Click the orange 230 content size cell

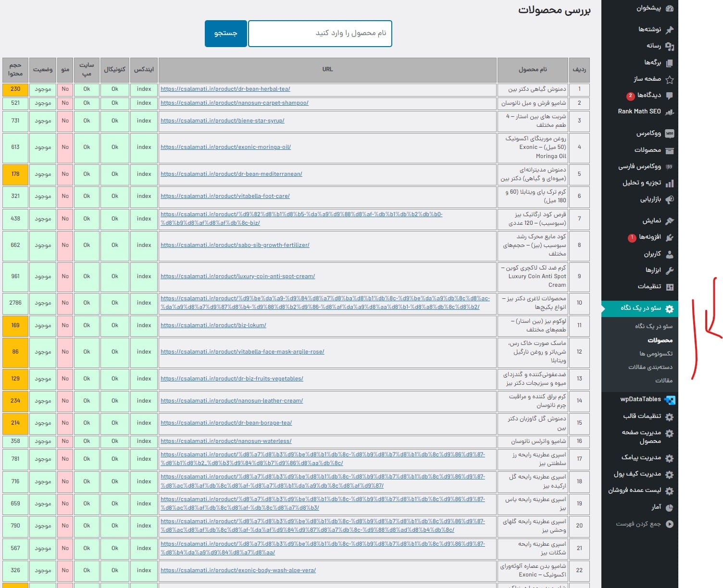pyautogui.click(x=15, y=89)
